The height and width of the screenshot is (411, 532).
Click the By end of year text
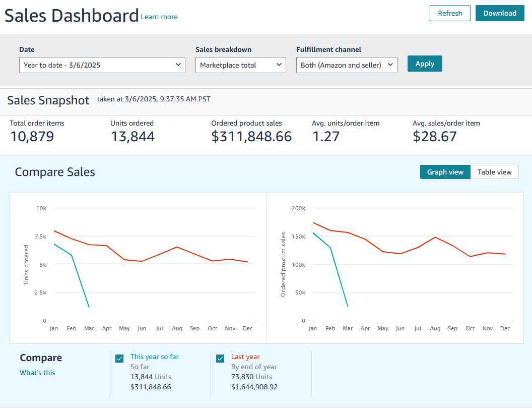[x=254, y=367]
